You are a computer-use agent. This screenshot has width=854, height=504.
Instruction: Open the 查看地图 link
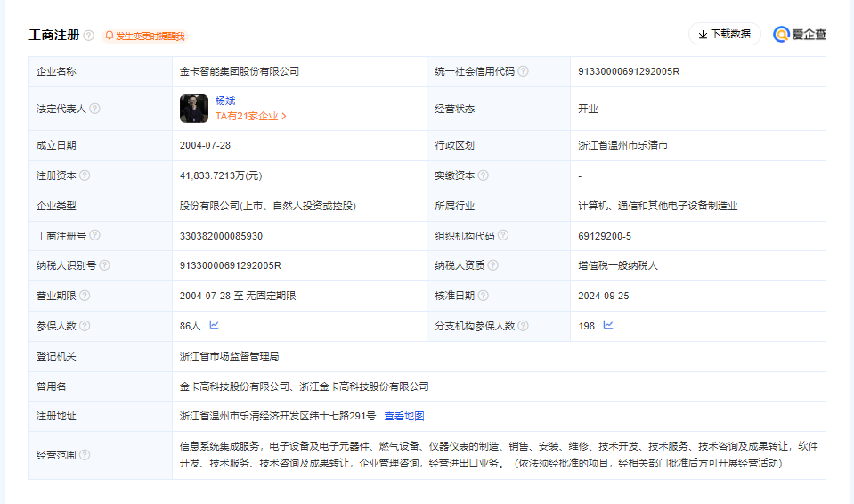pos(404,416)
